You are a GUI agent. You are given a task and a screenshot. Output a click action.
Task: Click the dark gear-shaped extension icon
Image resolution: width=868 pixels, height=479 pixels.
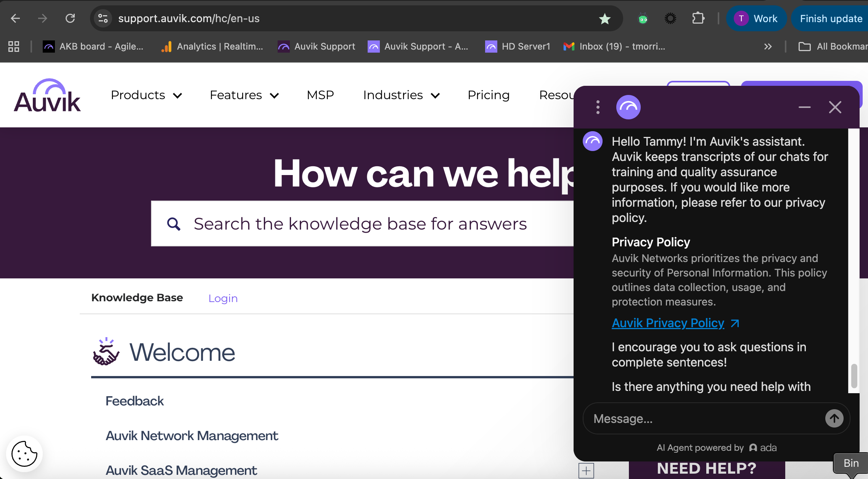tap(670, 18)
